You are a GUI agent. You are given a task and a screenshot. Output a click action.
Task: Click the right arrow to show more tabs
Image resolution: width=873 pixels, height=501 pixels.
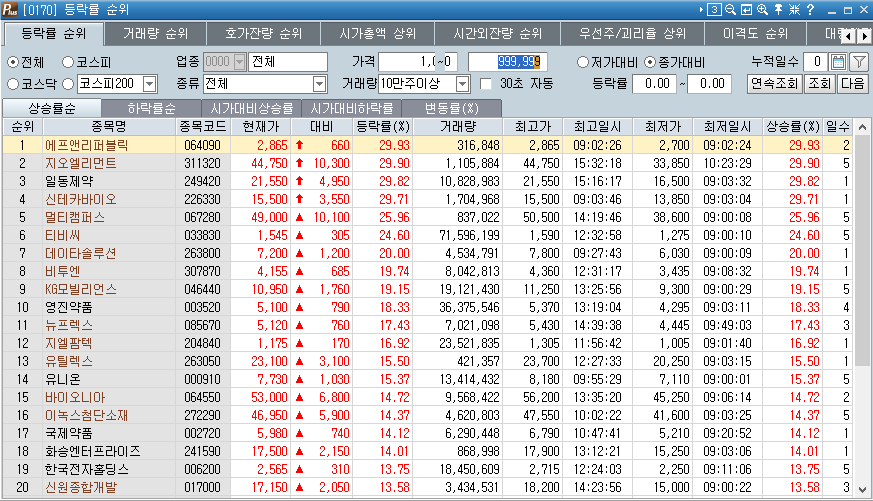[x=864, y=36]
